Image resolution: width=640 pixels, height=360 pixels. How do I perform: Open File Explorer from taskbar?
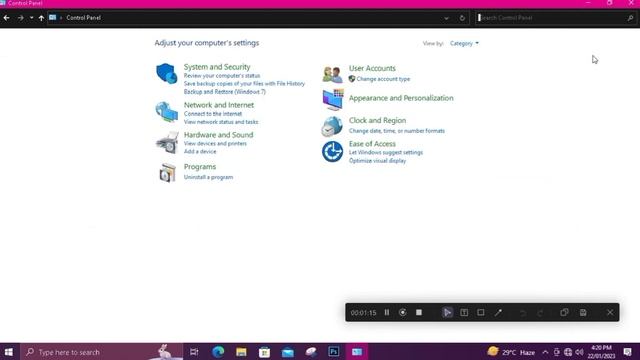tap(241, 352)
